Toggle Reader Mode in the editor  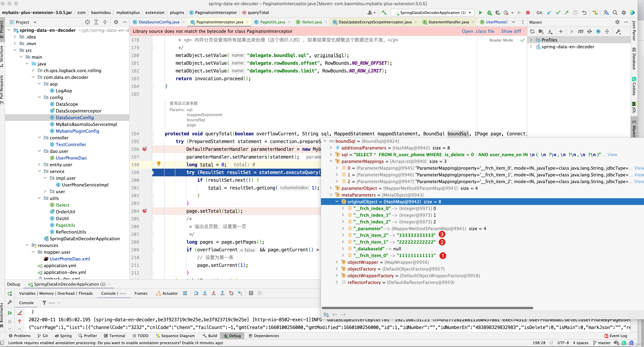click(501, 40)
